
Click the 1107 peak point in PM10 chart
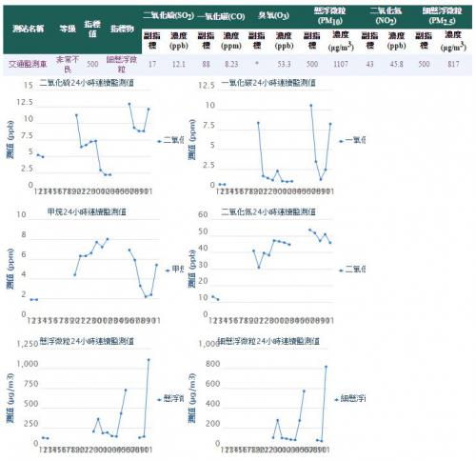pyautogui.click(x=149, y=360)
